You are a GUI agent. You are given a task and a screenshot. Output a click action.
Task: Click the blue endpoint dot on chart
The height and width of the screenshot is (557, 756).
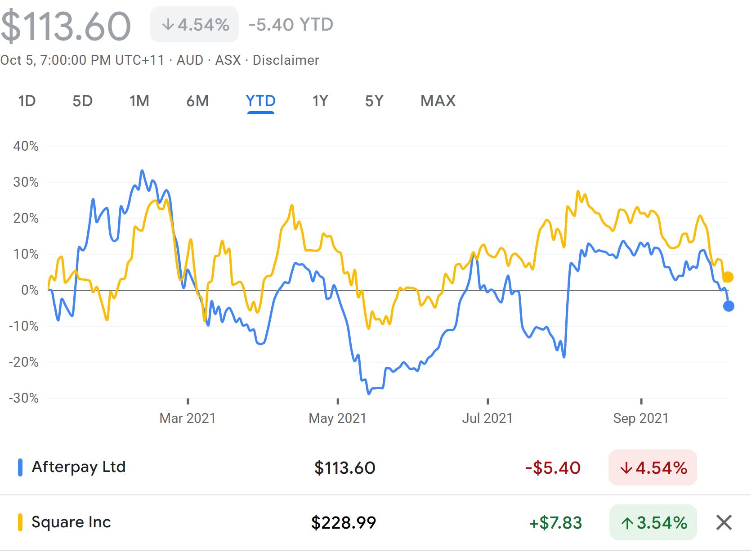coord(729,306)
